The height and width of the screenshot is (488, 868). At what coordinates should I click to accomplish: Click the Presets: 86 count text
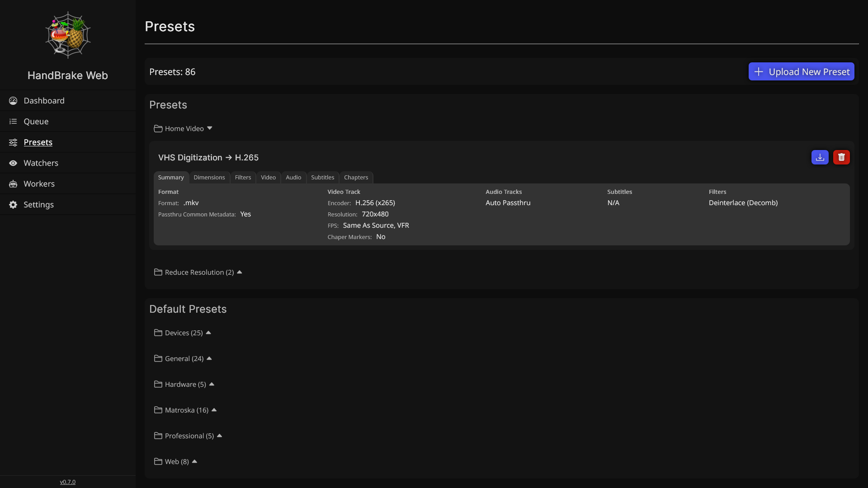click(172, 72)
